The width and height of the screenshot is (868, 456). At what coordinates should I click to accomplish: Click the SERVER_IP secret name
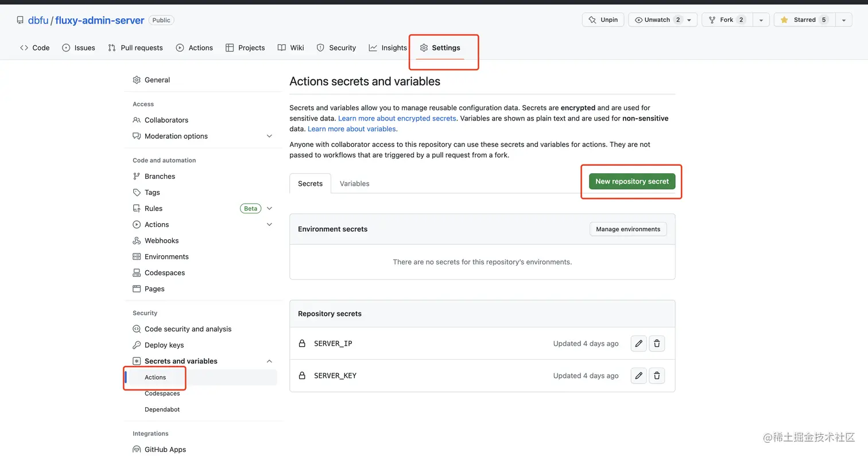pos(333,344)
